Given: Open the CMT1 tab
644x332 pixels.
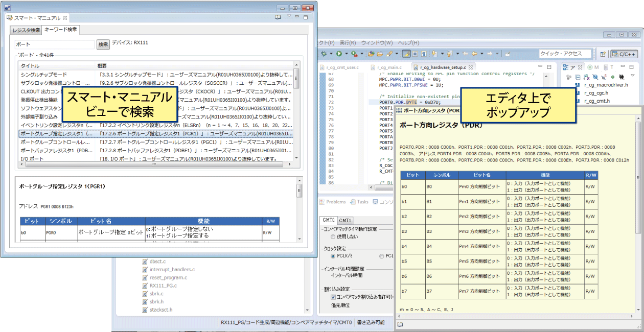Looking at the screenshot, I should [346, 220].
